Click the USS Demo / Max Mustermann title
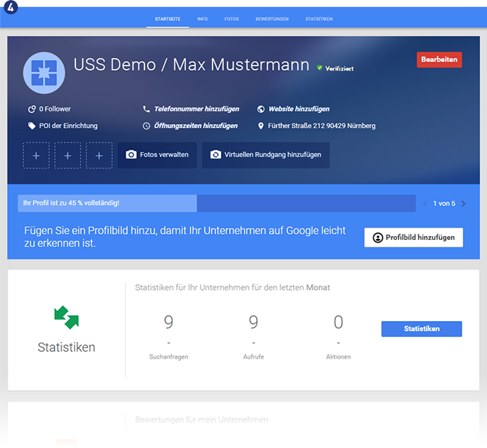Viewport: 487px width, 448px height. (x=192, y=65)
